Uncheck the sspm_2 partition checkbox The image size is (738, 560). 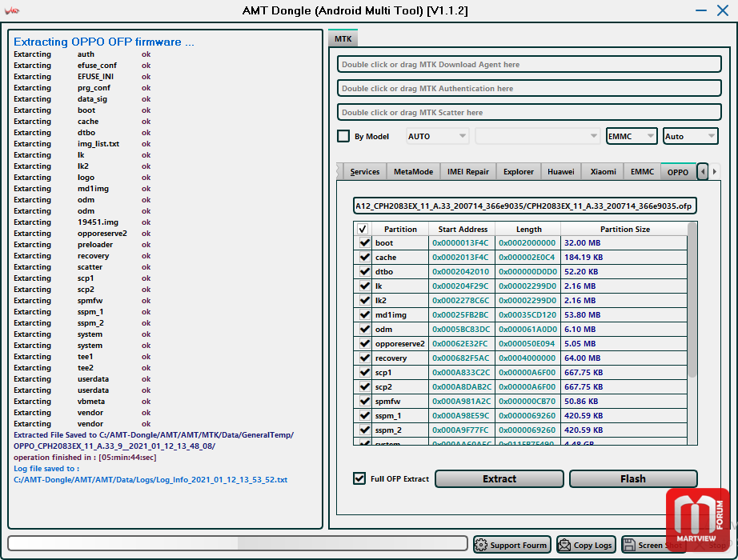364,430
